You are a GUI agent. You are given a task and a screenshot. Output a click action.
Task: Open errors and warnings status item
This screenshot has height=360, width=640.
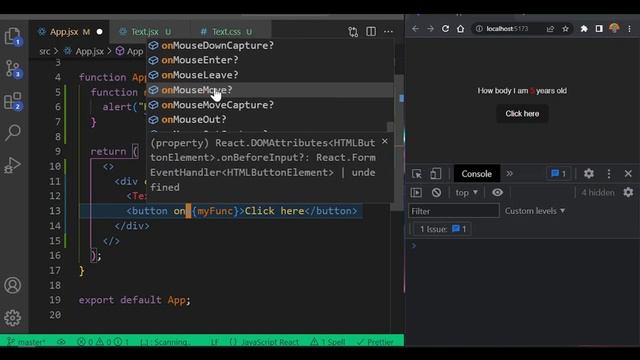pyautogui.click(x=103, y=342)
